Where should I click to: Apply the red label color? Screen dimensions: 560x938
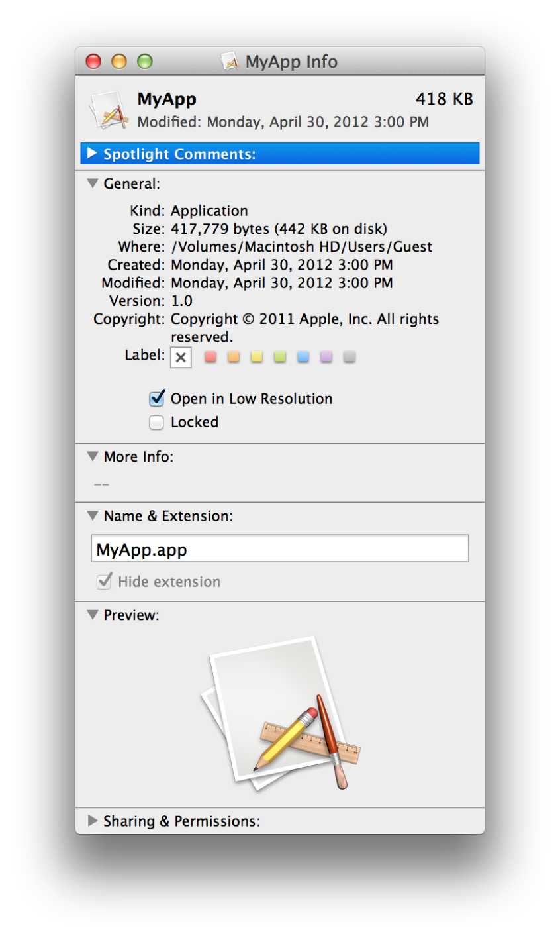click(210, 357)
